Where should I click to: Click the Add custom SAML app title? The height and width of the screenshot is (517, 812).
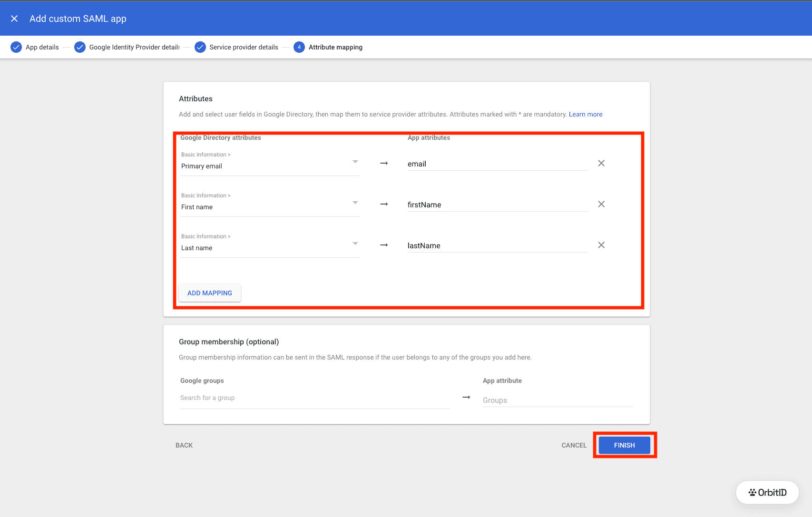click(78, 19)
